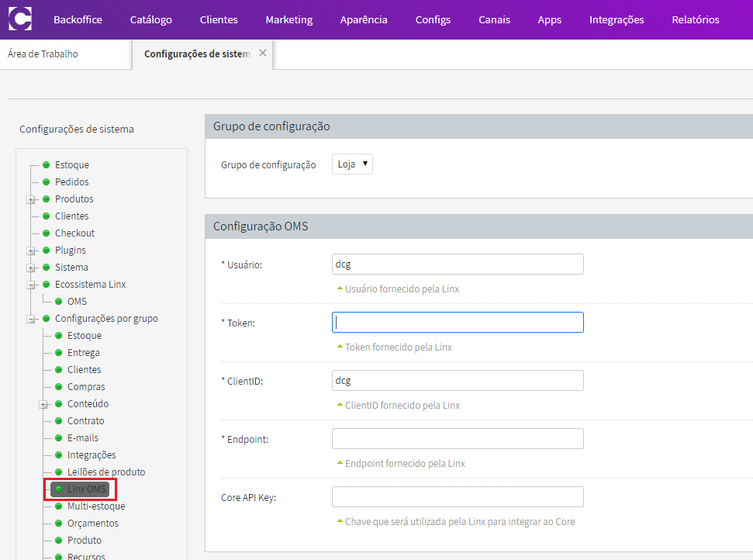Focus the Token input field
The image size is (753, 560).
pyautogui.click(x=458, y=322)
